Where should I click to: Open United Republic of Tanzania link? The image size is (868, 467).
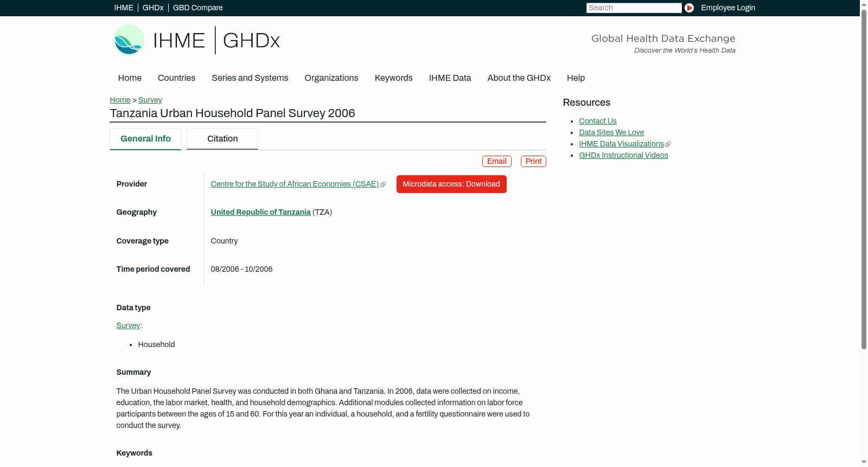pos(260,213)
